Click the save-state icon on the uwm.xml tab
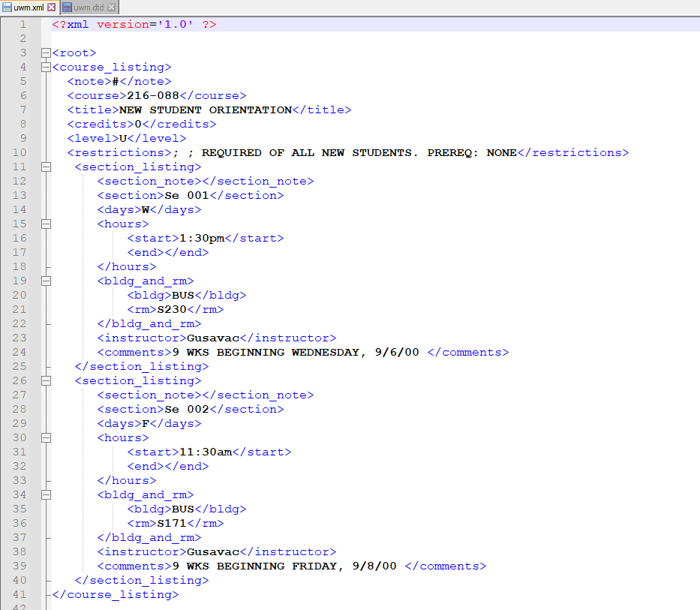700x610 pixels. tap(6, 7)
